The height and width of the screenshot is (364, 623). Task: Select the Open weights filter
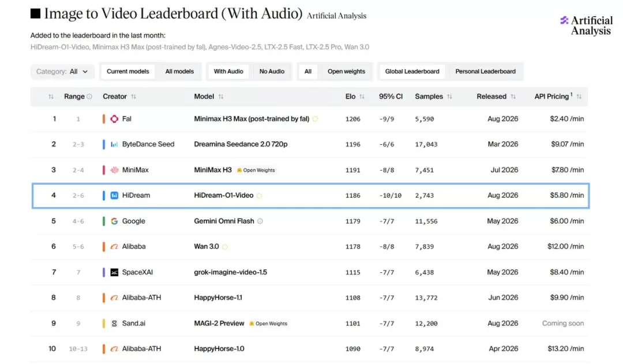[x=346, y=72]
